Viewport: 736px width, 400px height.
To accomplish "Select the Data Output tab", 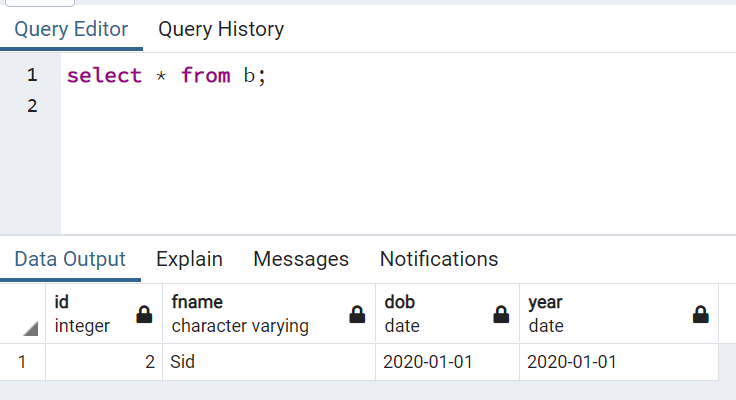I will coord(70,259).
